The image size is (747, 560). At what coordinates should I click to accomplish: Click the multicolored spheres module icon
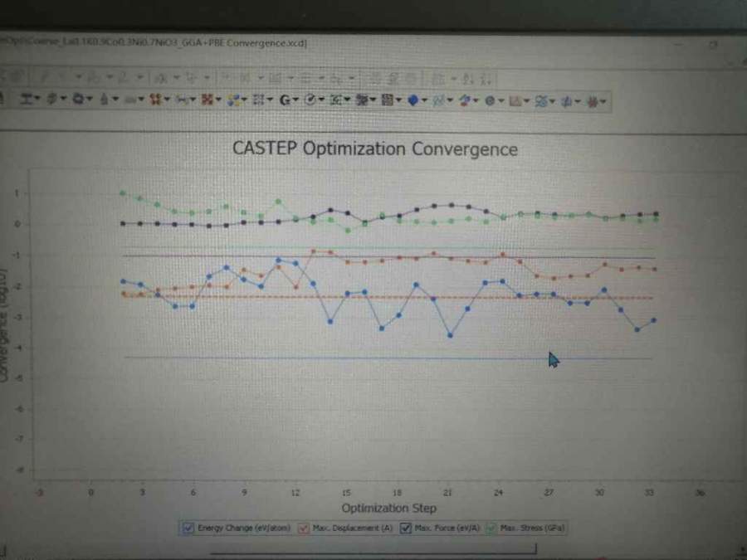[233, 100]
